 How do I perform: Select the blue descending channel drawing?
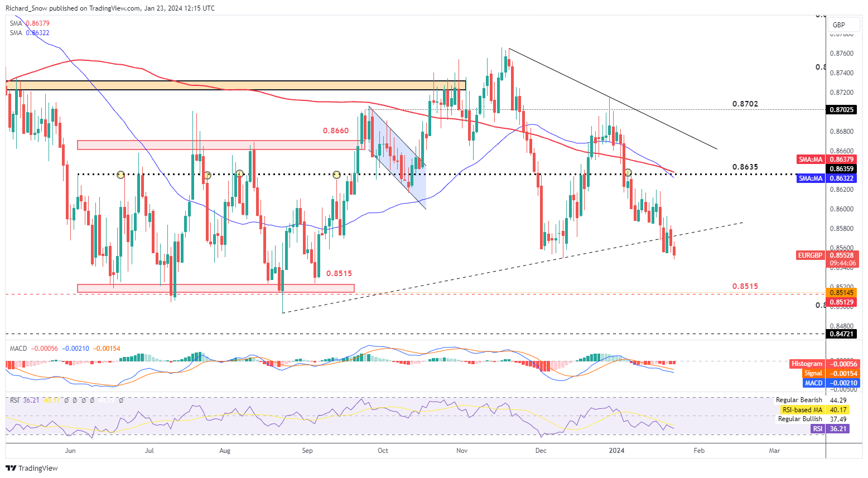[397, 158]
